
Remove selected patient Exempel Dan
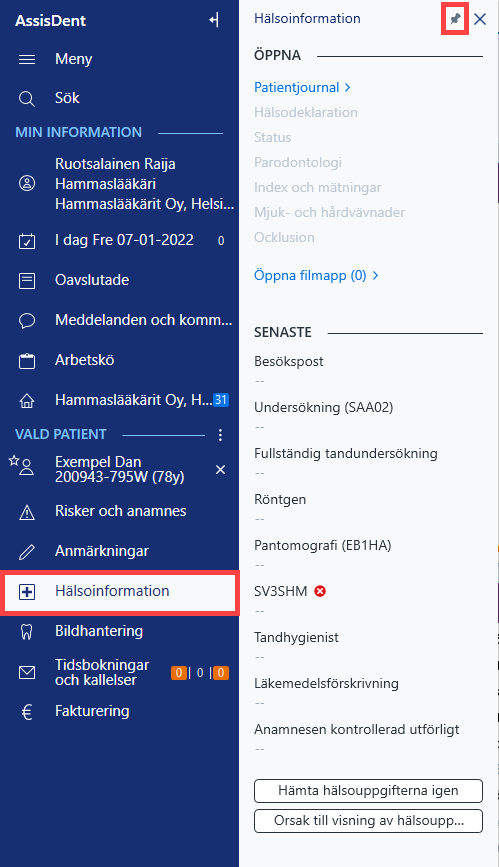[220, 469]
